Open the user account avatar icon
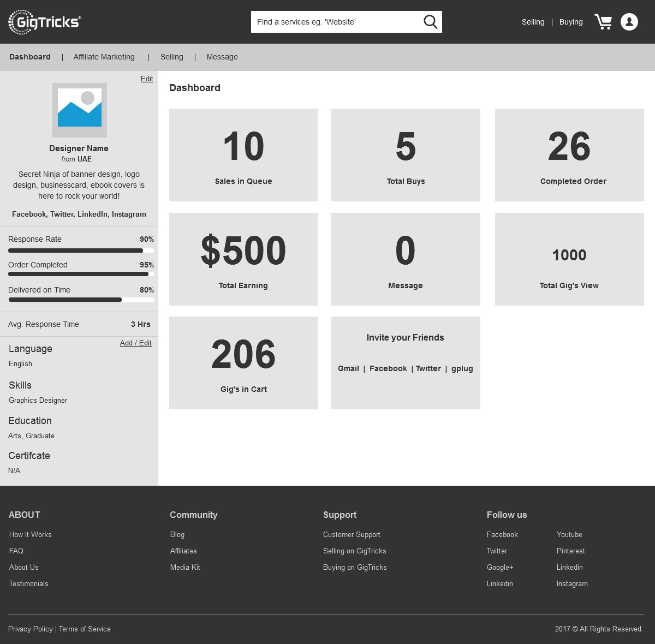Image resolution: width=655 pixels, height=644 pixels. coord(629,22)
